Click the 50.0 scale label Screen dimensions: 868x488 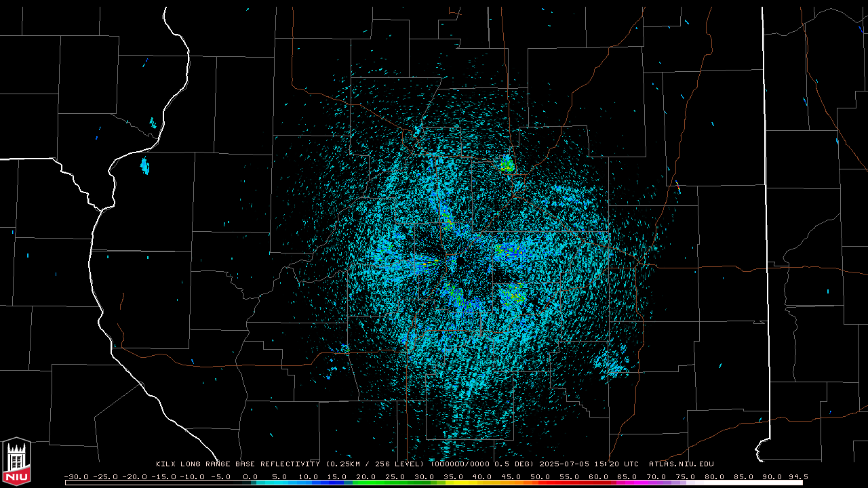tap(540, 477)
